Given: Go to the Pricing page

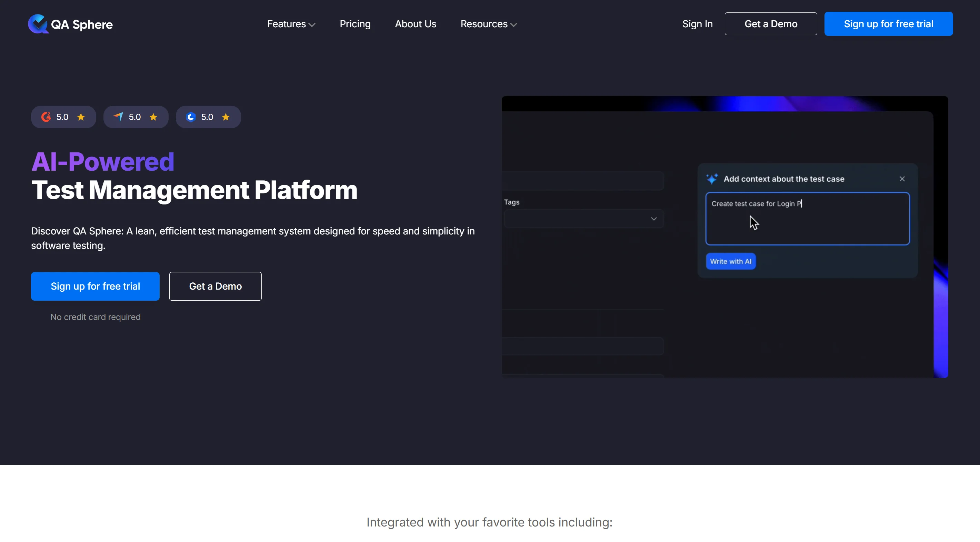Looking at the screenshot, I should coord(355,24).
